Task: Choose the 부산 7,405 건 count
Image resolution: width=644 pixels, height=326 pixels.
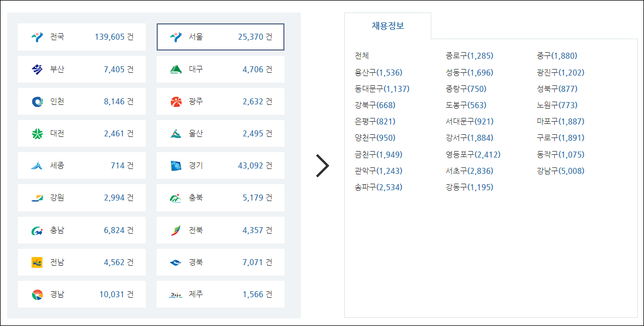Action: click(x=119, y=70)
